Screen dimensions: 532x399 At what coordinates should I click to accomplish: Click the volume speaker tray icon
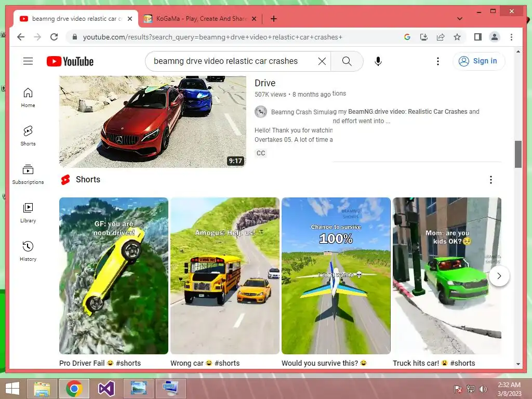click(x=483, y=389)
